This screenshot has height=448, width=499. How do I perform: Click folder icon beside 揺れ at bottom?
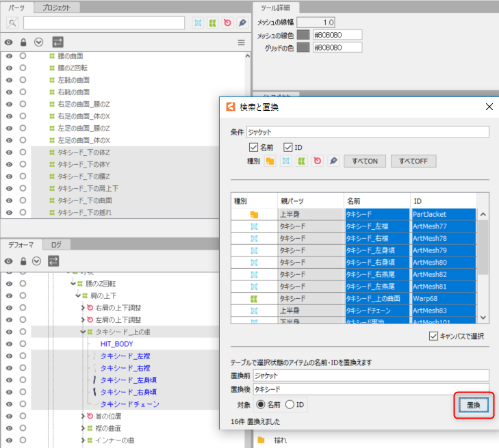pyautogui.click(x=261, y=440)
